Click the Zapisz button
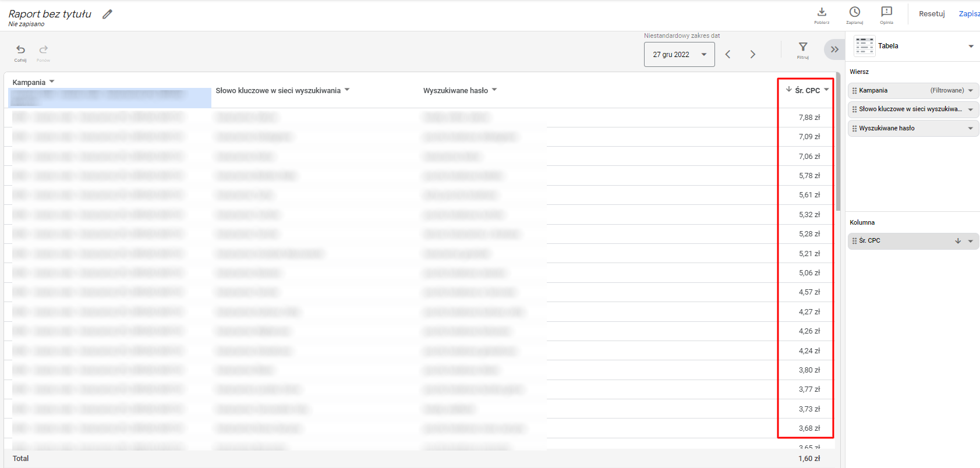Viewport: 980px width, 468px height. (x=969, y=13)
